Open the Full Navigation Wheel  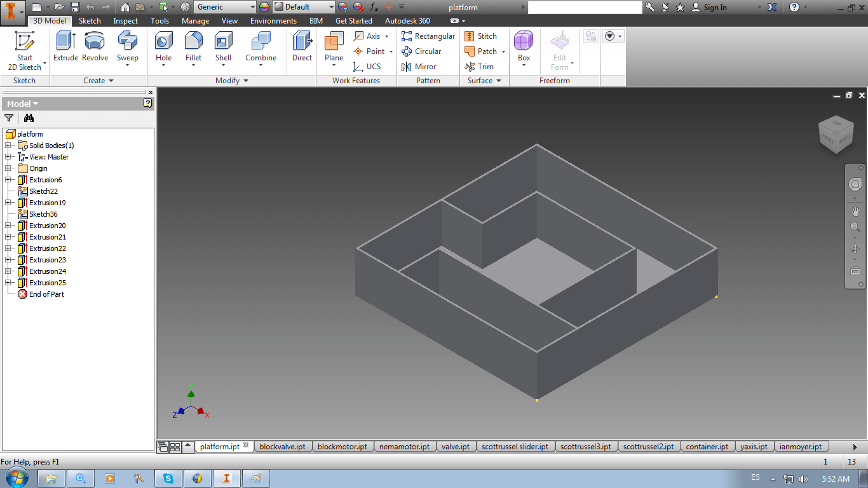(855, 184)
